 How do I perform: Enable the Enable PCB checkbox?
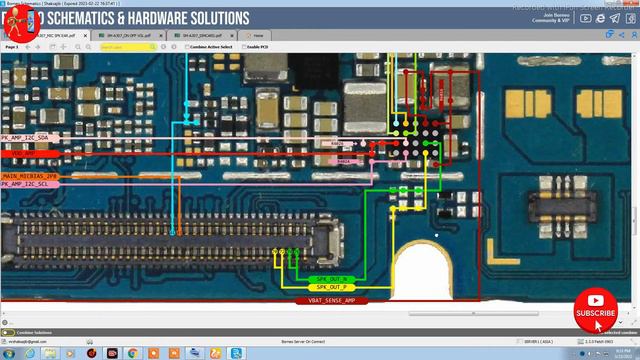click(x=244, y=47)
